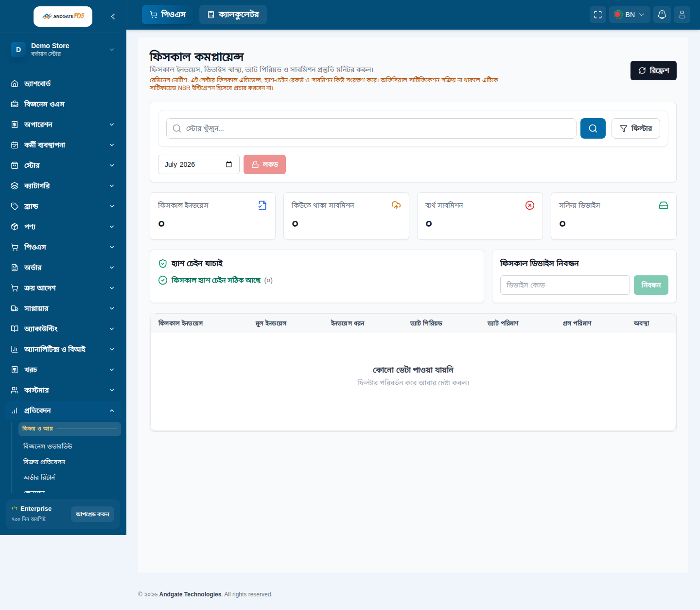Click the Enterprise crown icon

[15, 509]
